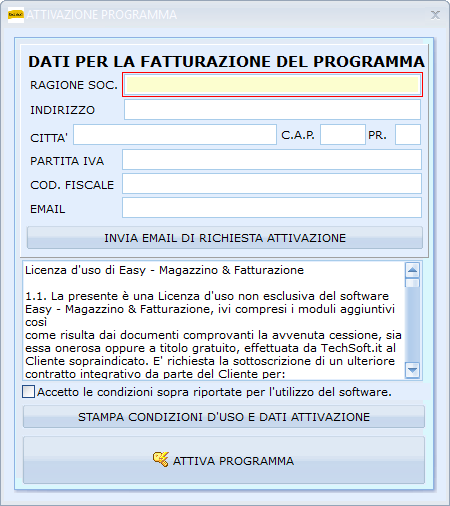
Task: Select the COD. FISCALE input field
Action: [x=272, y=183]
